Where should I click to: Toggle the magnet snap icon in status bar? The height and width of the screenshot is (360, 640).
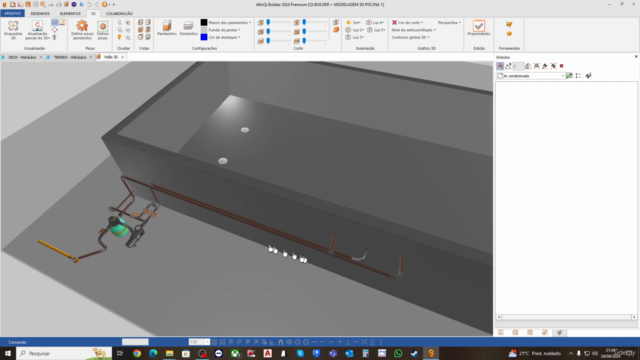pos(281,342)
